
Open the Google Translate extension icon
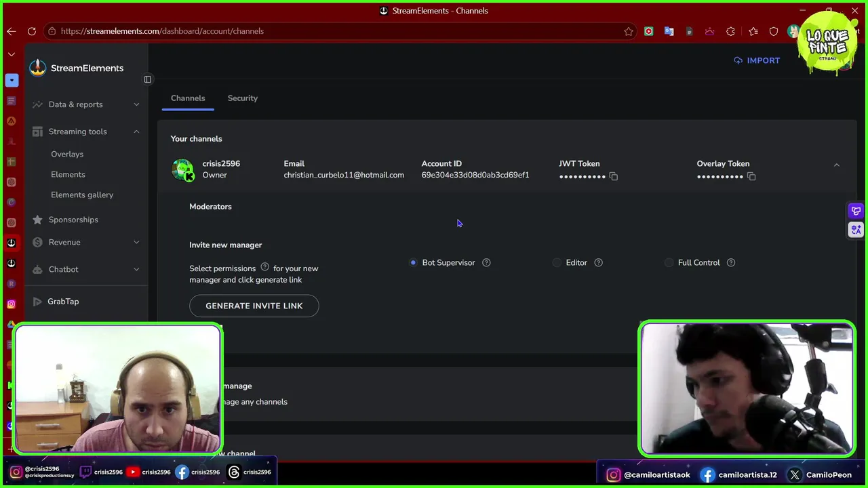(669, 31)
